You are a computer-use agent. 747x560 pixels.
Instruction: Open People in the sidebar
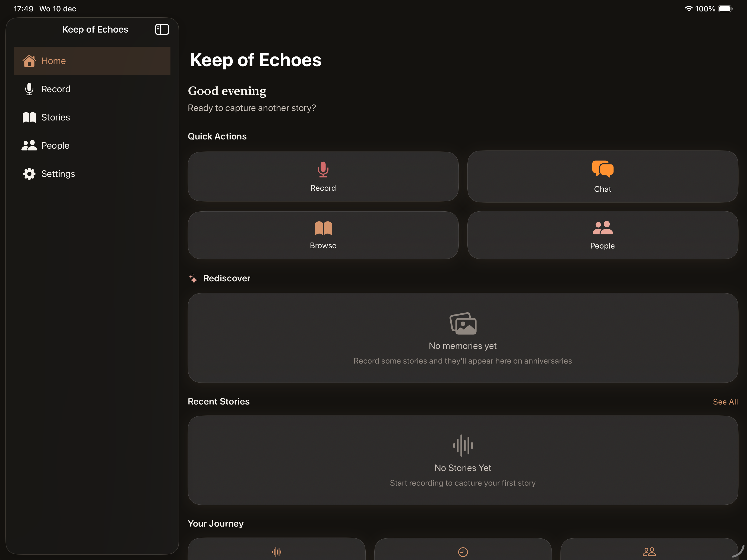coord(92,145)
